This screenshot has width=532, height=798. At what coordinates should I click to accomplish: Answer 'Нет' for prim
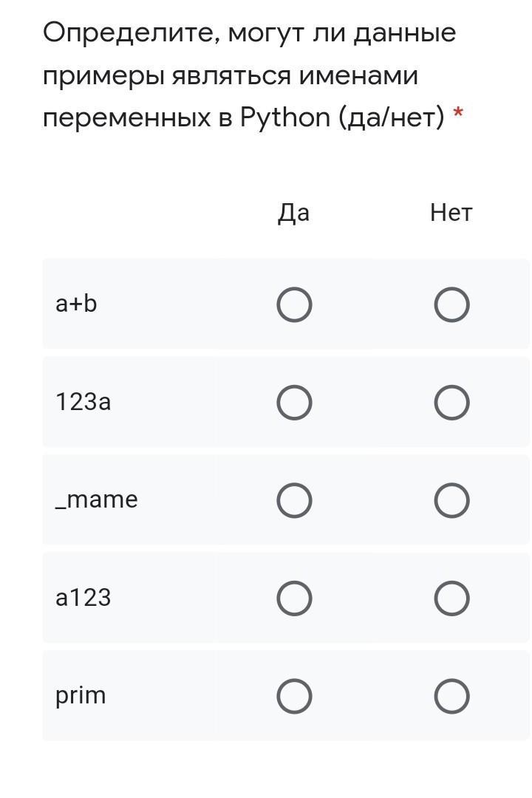[x=451, y=696]
